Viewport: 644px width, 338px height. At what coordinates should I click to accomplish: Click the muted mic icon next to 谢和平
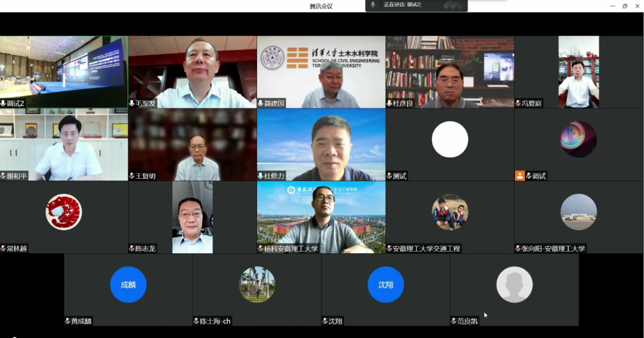pos(3,176)
